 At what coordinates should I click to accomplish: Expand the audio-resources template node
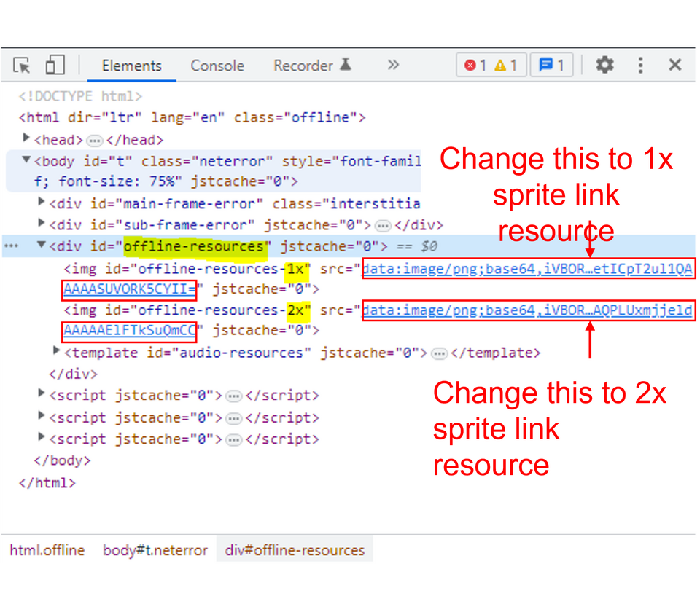(x=57, y=352)
